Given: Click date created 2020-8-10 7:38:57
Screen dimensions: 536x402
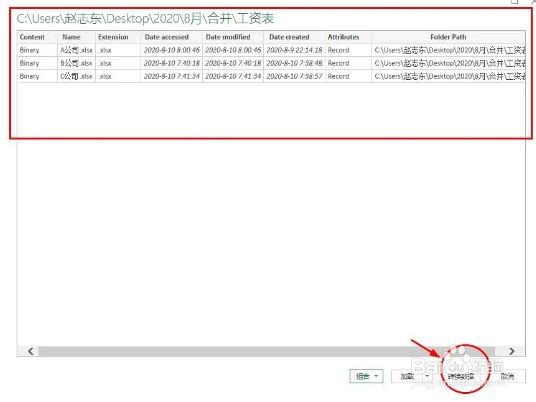Looking at the screenshot, I should click(294, 76).
